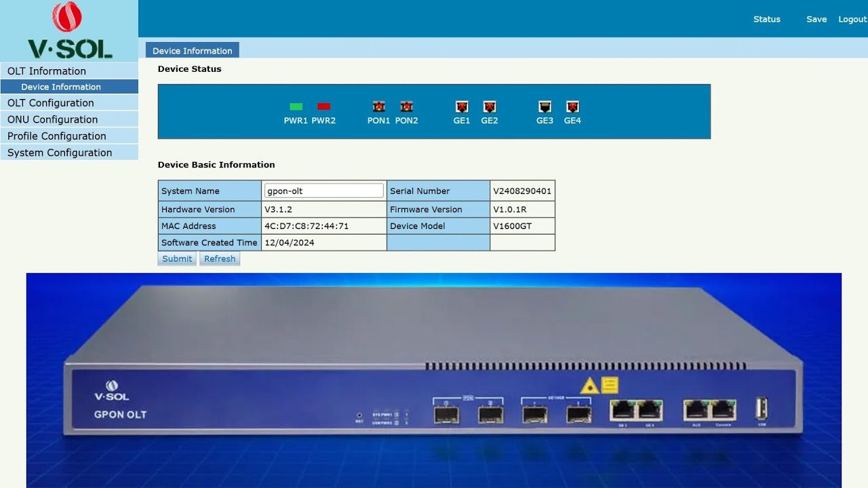
Task: Focus the System Name input field
Action: pos(324,191)
